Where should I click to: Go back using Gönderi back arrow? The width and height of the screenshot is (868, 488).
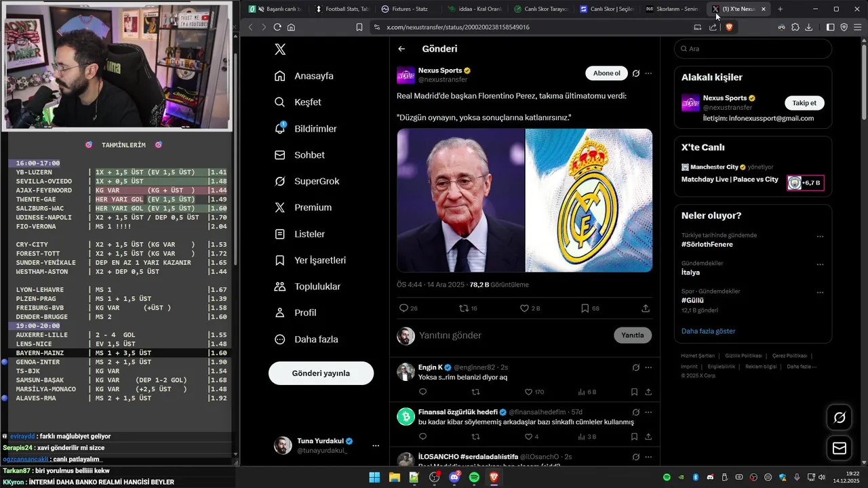click(x=401, y=49)
